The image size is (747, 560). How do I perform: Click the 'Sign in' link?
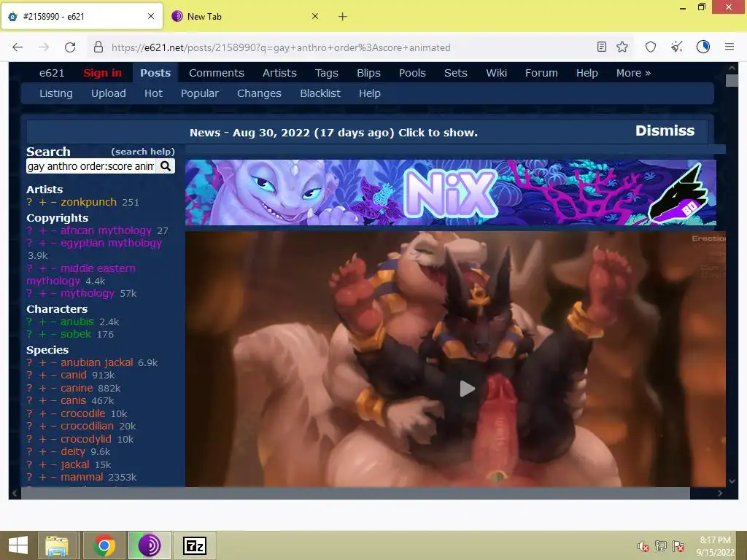click(x=102, y=73)
